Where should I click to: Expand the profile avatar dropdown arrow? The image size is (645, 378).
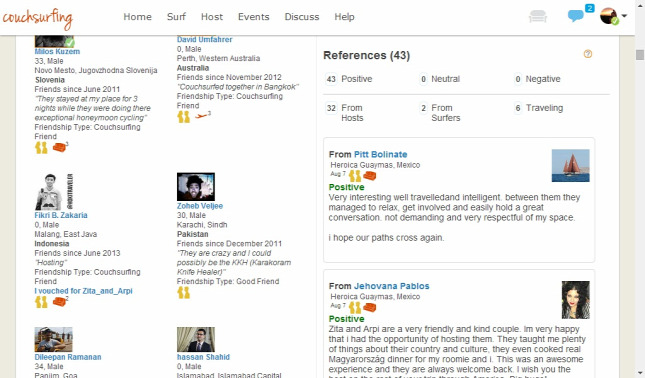pos(624,16)
